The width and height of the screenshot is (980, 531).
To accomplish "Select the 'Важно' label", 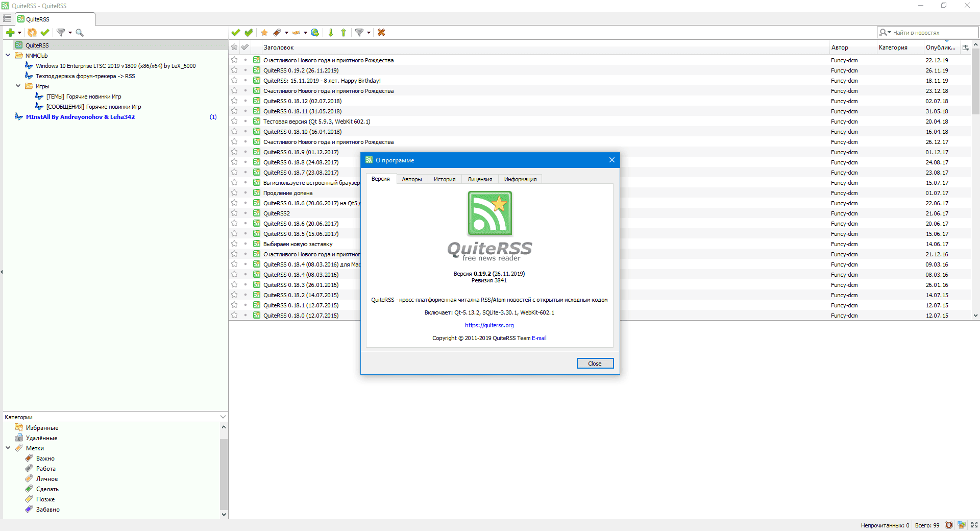I will (x=45, y=458).
